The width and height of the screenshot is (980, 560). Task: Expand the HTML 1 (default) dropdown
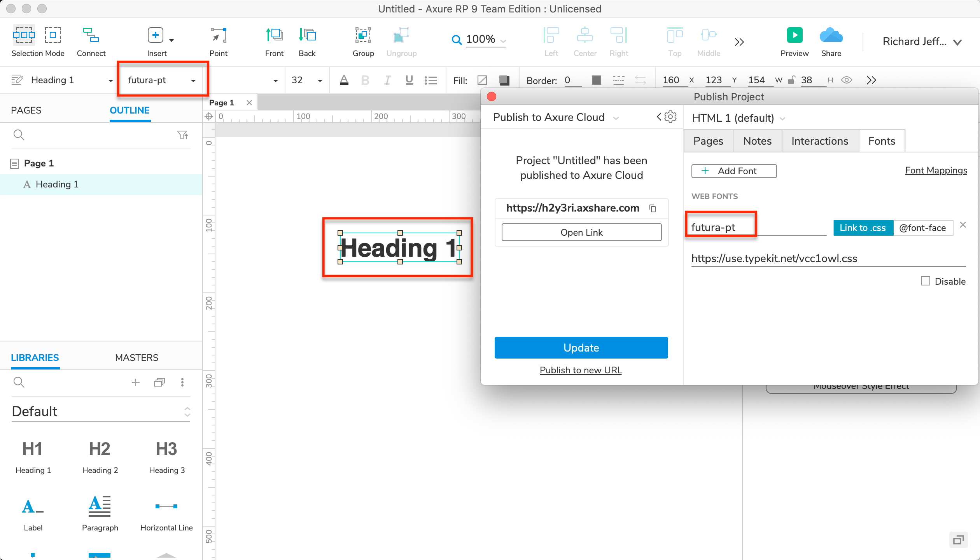click(782, 118)
